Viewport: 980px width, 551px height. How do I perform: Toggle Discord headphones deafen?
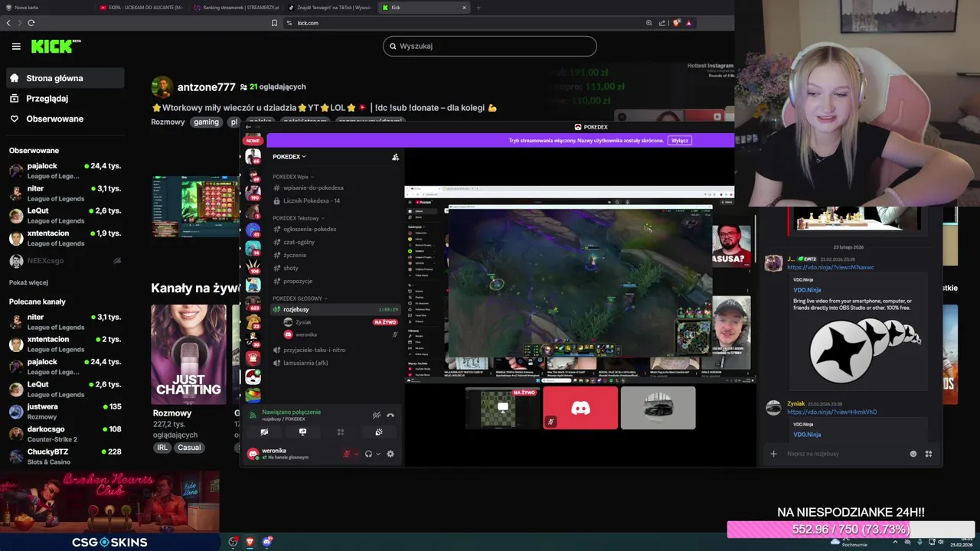click(x=368, y=454)
